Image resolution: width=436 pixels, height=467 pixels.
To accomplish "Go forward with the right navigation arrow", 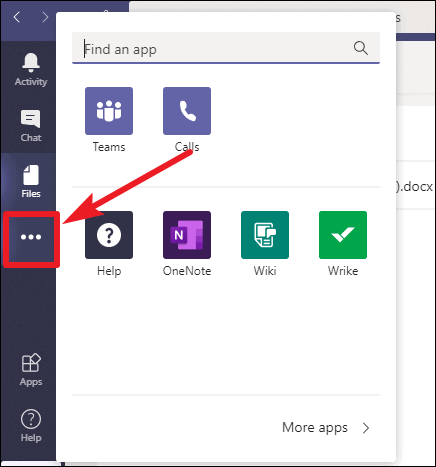I will click(x=45, y=17).
